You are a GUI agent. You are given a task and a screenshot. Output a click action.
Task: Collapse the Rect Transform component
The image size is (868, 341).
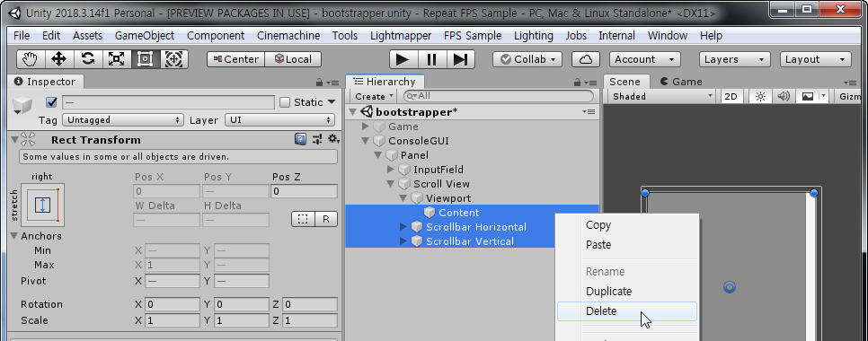(14, 140)
